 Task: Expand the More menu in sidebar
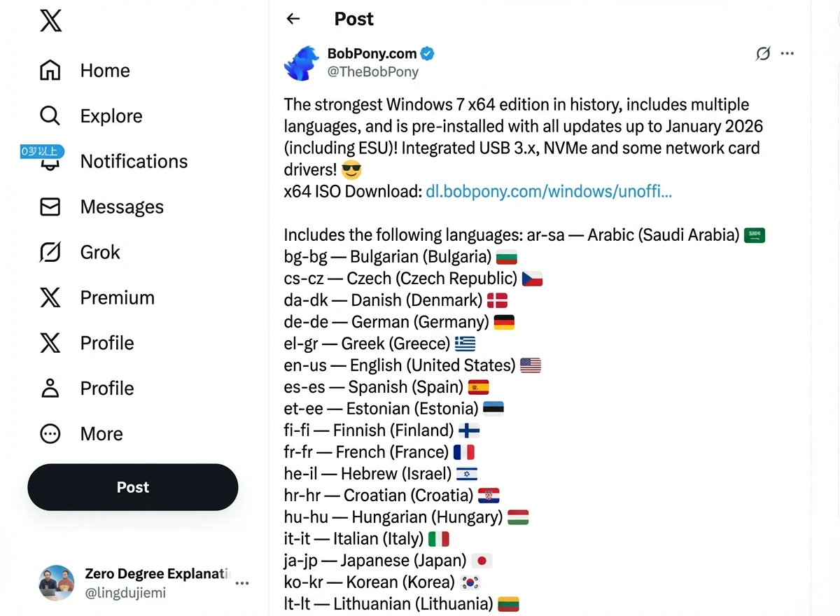[50, 434]
